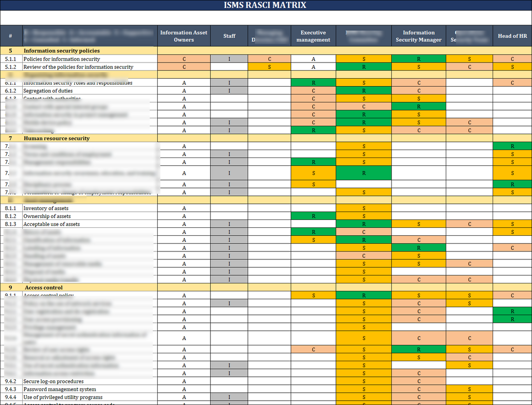This screenshot has height=405, width=532.
Task: Click the Information Asset Owners column header
Action: [x=183, y=35]
